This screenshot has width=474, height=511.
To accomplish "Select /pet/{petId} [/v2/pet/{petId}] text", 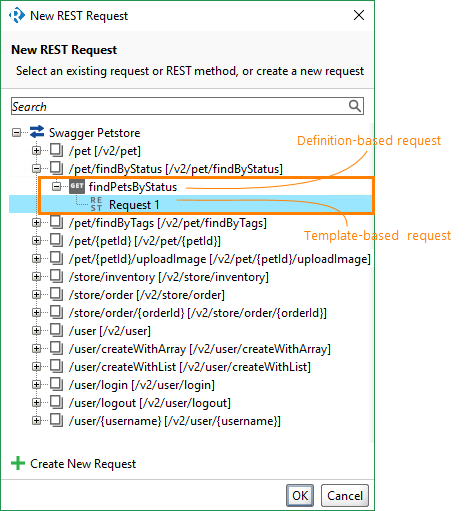I will tap(145, 241).
